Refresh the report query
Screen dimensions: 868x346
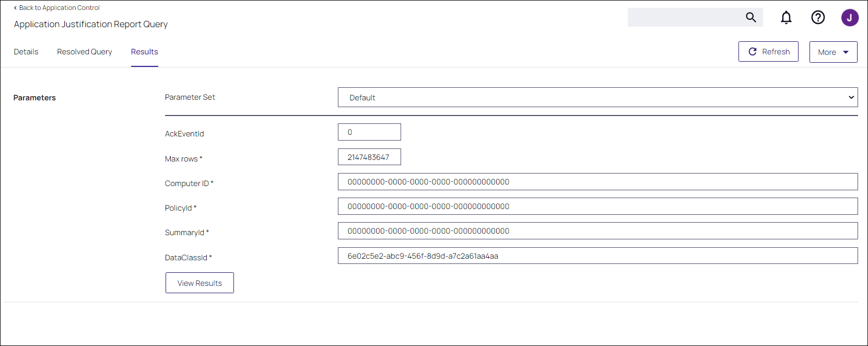[x=768, y=52]
